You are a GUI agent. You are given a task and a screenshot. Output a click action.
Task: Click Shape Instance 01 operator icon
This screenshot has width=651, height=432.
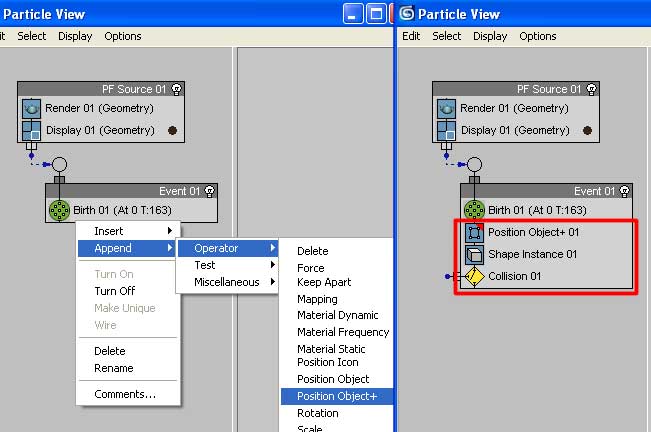474,254
